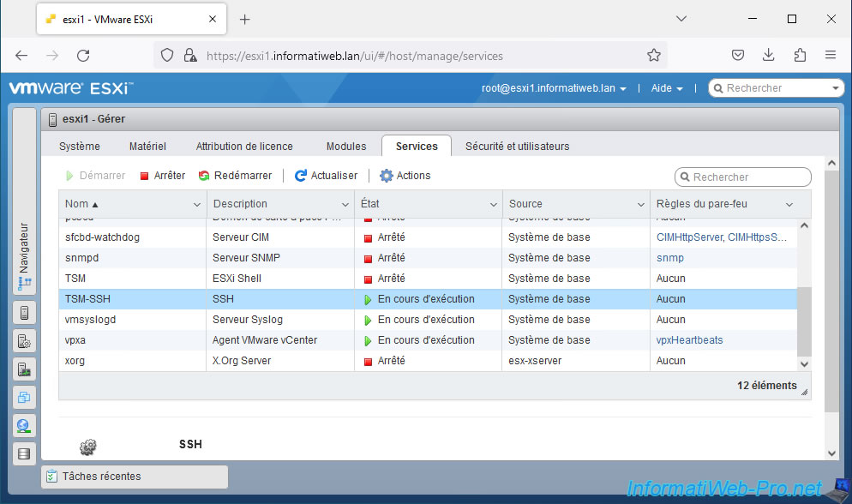
Task: Open the CIMHttpServer firewall rule link
Action: [x=689, y=237]
